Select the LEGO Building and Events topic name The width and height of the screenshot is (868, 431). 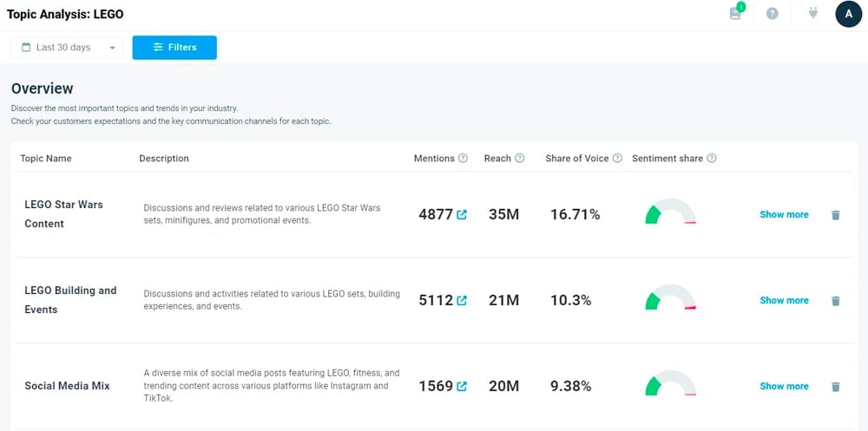[70, 300]
